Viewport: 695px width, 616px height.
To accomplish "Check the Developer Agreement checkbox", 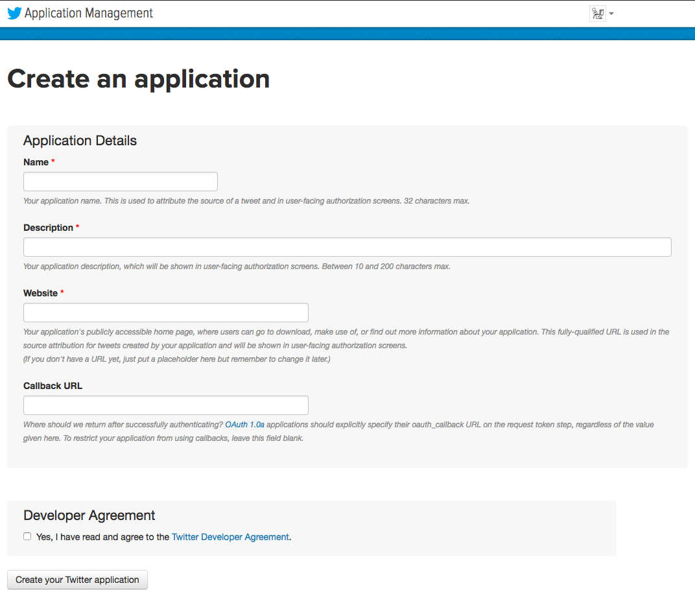I will 27,536.
